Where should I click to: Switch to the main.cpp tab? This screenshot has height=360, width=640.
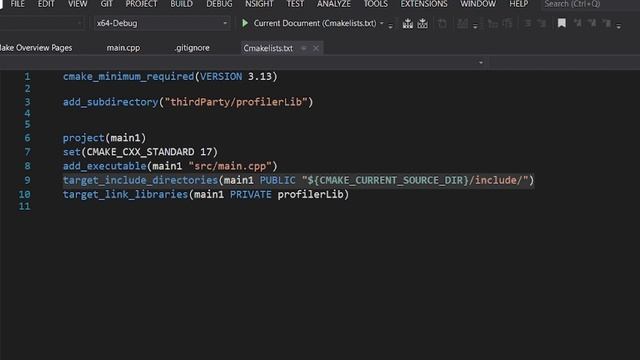123,48
